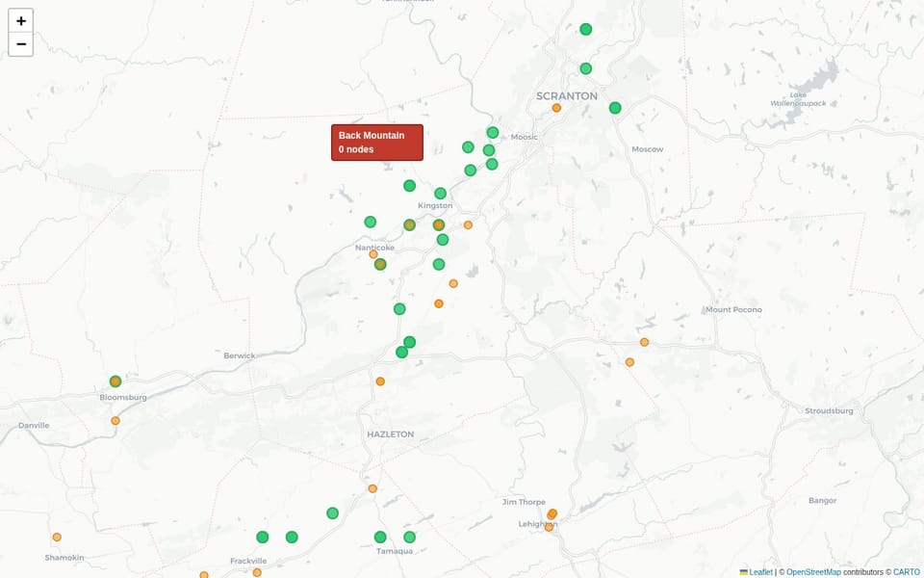The image size is (924, 578).
Task: Zoom out with the minus button
Action: 20,44
